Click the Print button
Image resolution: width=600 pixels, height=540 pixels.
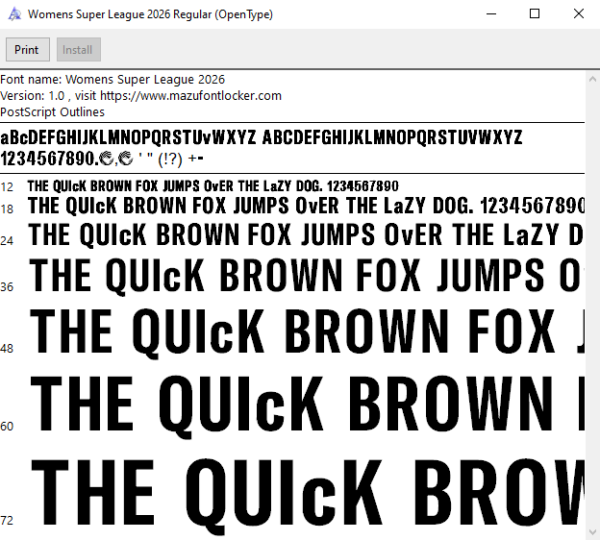(x=28, y=49)
